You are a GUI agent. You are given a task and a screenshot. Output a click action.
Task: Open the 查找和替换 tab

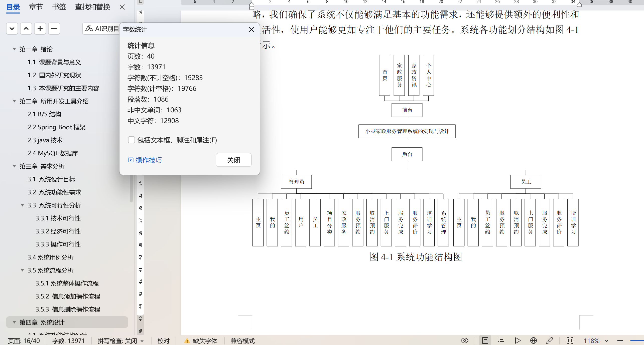tap(92, 7)
